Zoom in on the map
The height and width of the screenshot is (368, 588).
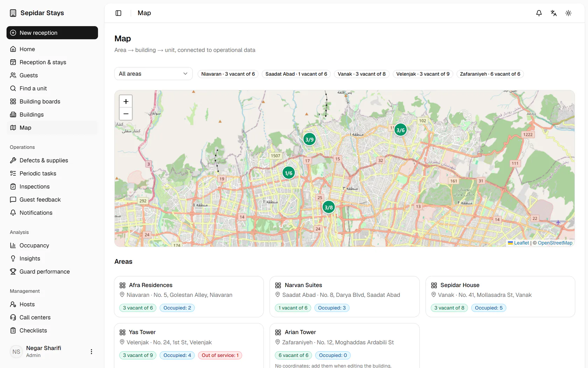pos(126,101)
